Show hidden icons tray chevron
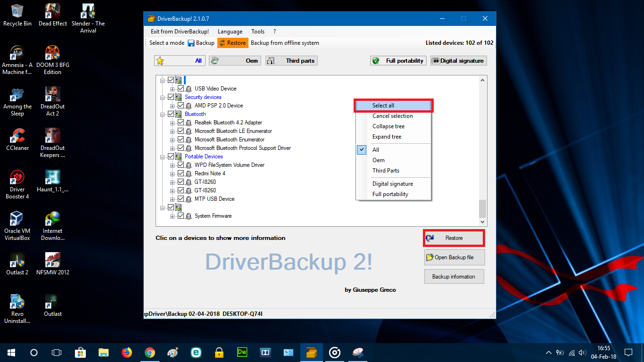The width and height of the screenshot is (644, 362). [x=549, y=352]
